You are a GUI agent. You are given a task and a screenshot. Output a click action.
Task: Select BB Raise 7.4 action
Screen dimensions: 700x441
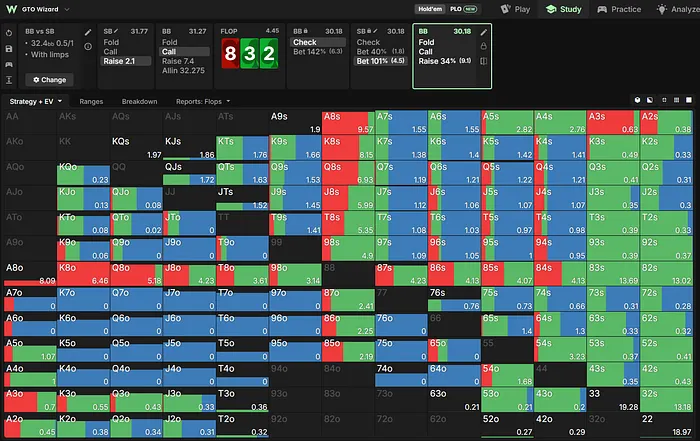point(178,61)
